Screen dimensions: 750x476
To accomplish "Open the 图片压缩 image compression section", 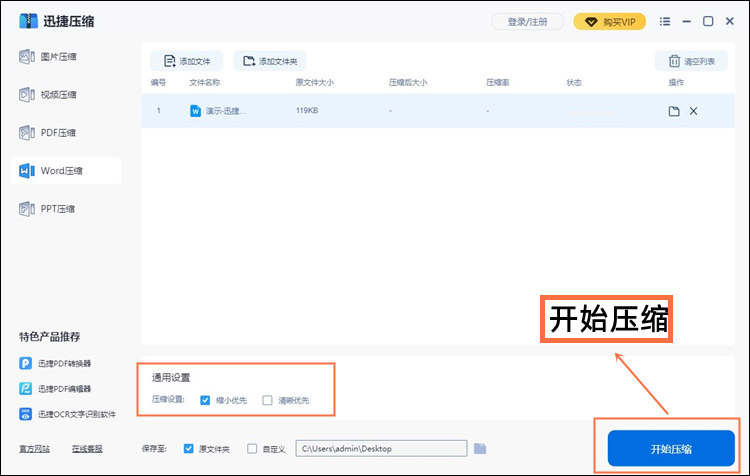I will click(x=60, y=57).
